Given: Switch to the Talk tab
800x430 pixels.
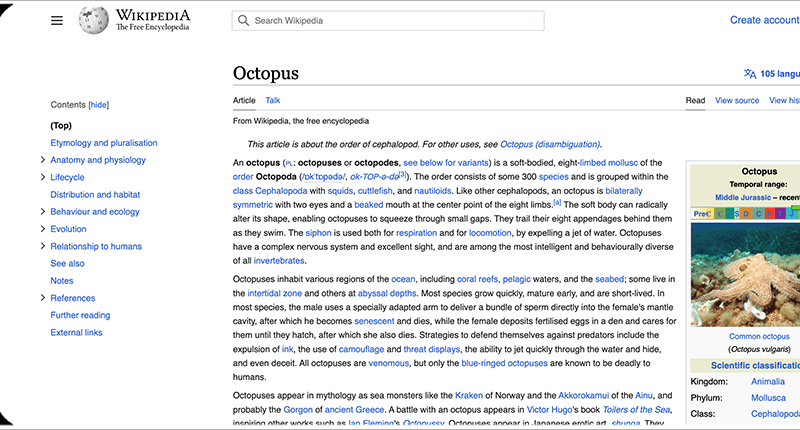Looking at the screenshot, I should 272,100.
